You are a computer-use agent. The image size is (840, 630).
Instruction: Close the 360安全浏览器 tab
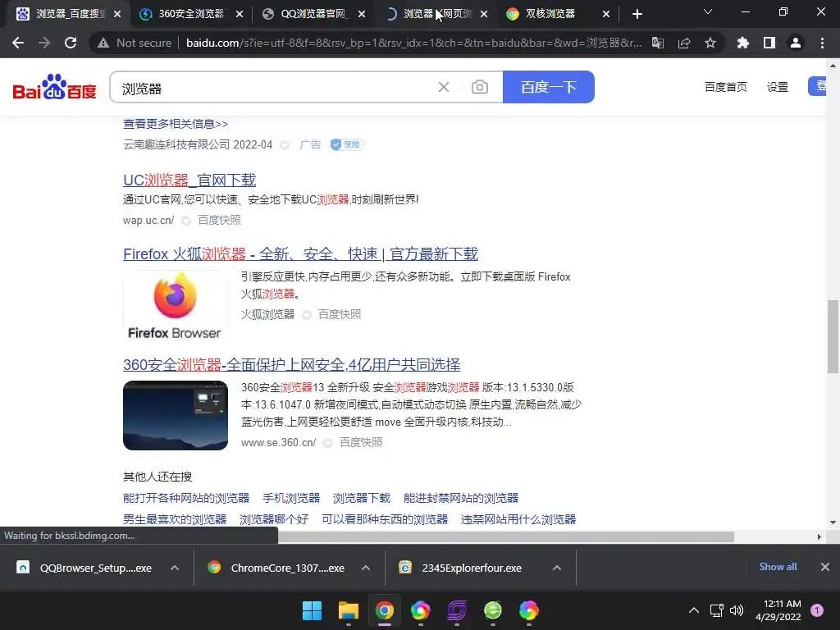(x=240, y=14)
